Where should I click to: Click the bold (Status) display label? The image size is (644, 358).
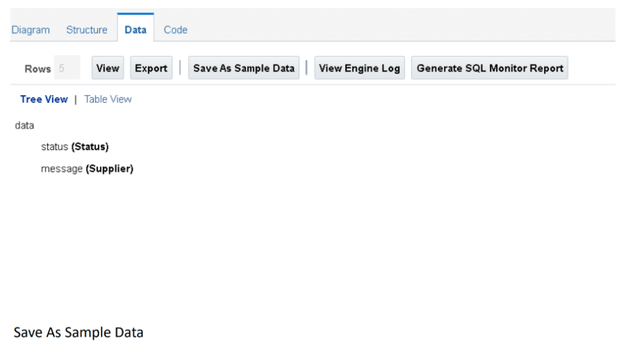pyautogui.click(x=90, y=147)
